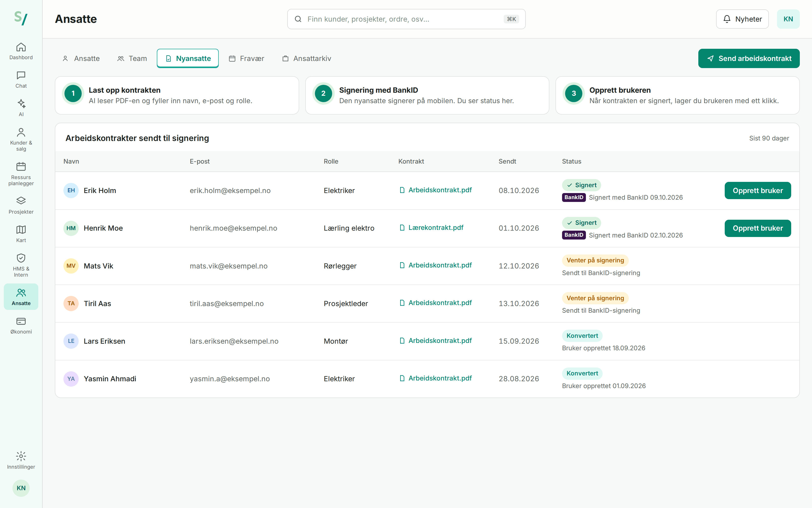Open the Fravær tab
812x508 pixels.
coord(247,58)
